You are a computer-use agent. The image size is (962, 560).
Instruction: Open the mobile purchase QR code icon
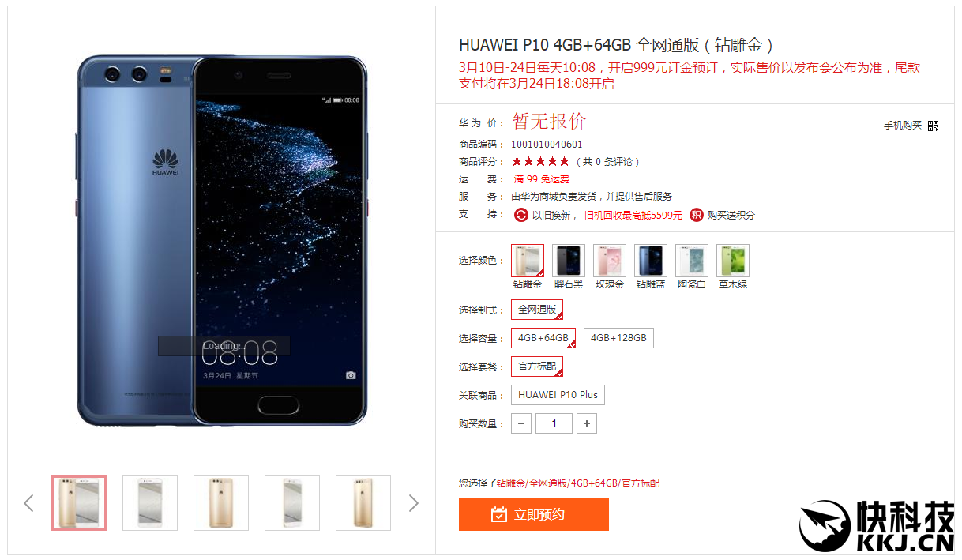coord(933,126)
